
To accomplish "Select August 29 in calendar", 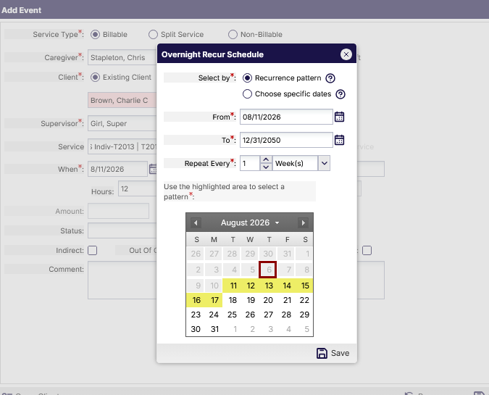I will click(x=304, y=315).
